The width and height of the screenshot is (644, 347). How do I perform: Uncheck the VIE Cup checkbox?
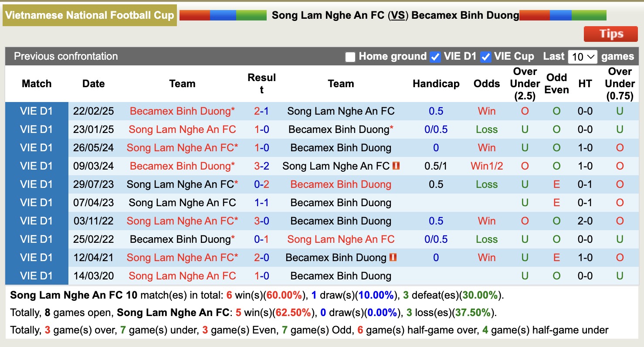click(x=485, y=57)
